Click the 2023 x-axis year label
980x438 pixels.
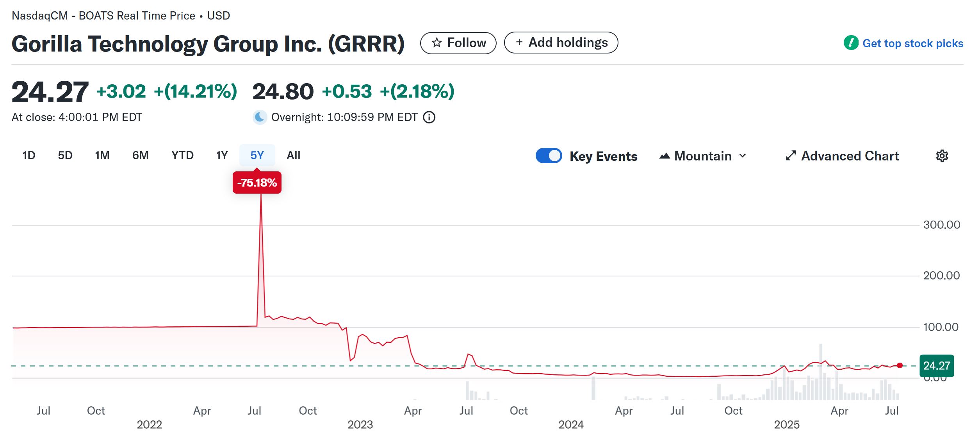[x=360, y=424]
